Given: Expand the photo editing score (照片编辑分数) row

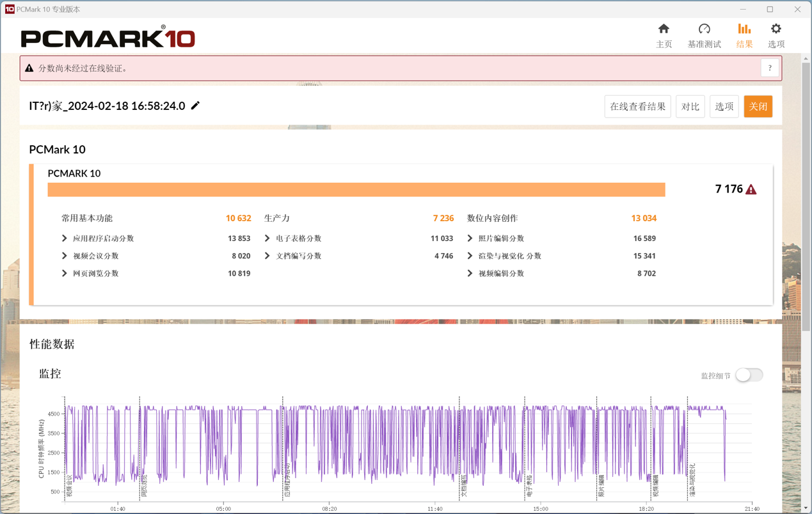Looking at the screenshot, I should [x=470, y=238].
